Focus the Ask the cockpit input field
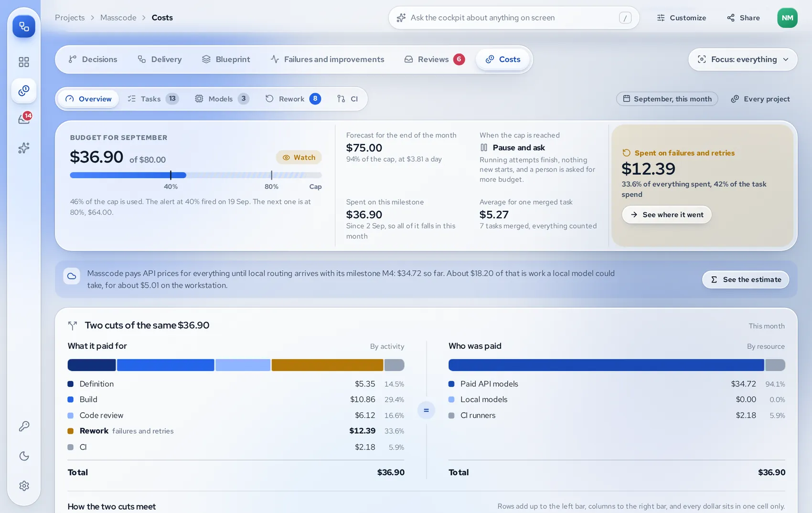Screen dimensions: 812x513 click(x=513, y=18)
